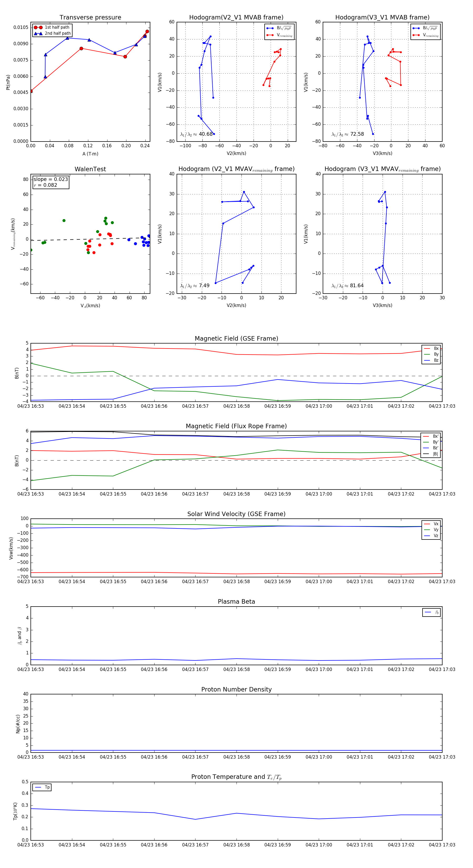Select the Bz' legend entry
The image size is (473, 868).
point(431,448)
